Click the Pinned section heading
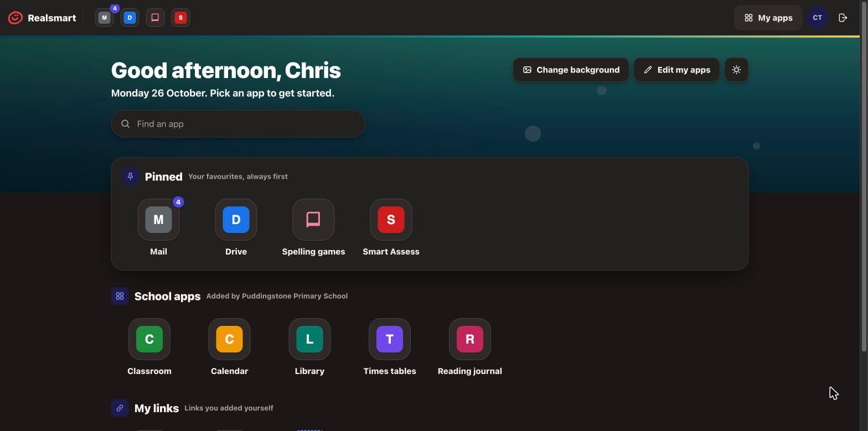The width and height of the screenshot is (868, 431). [x=163, y=176]
